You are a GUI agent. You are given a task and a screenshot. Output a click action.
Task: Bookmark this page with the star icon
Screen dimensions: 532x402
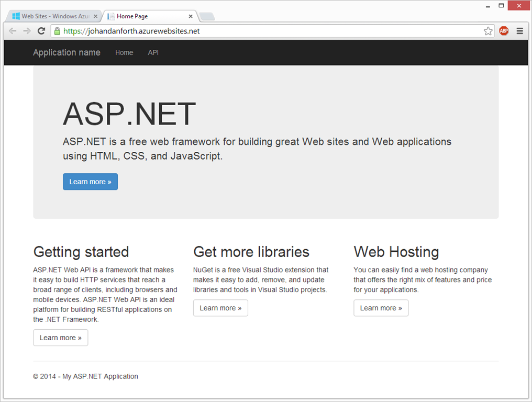tap(488, 31)
